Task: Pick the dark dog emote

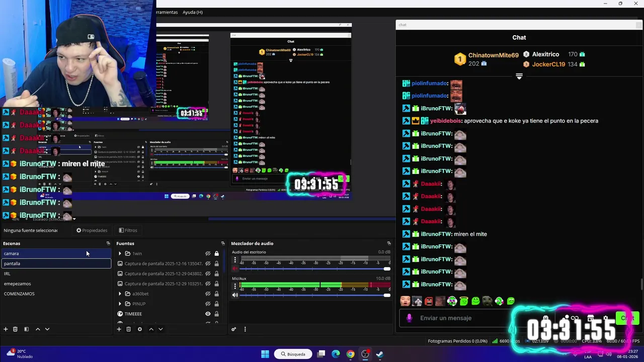Action: coord(487,301)
